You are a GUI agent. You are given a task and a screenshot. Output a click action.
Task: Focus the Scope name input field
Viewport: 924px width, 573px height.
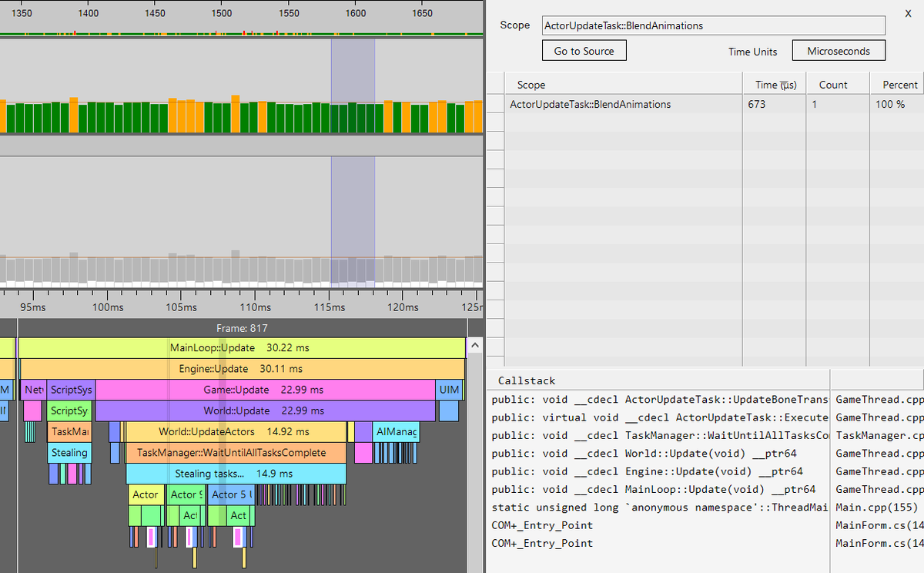(714, 25)
